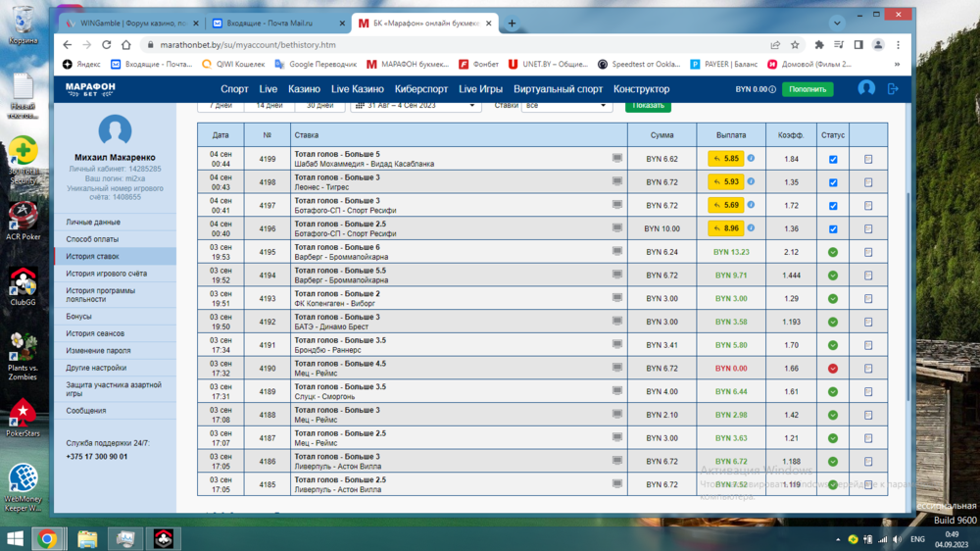Click the balance info icon next to BYN 0.00
This screenshot has width=980, height=551.
pyautogui.click(x=772, y=89)
